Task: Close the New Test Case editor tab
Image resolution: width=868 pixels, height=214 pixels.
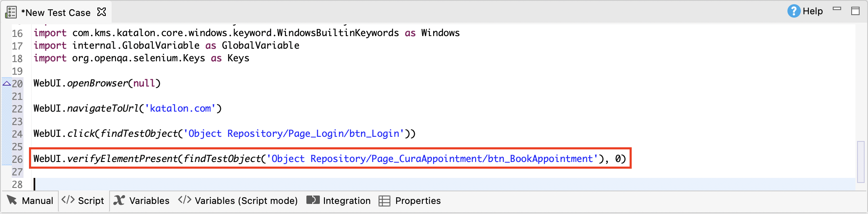Action: [x=102, y=12]
